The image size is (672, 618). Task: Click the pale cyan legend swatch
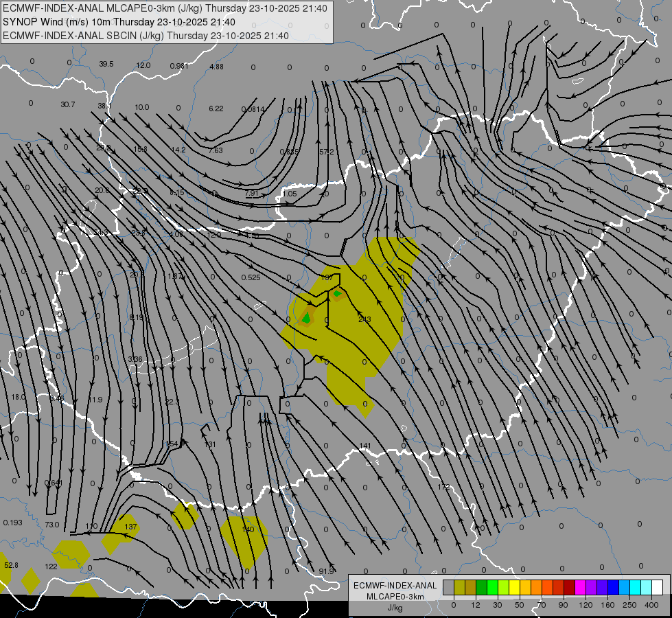647,587
